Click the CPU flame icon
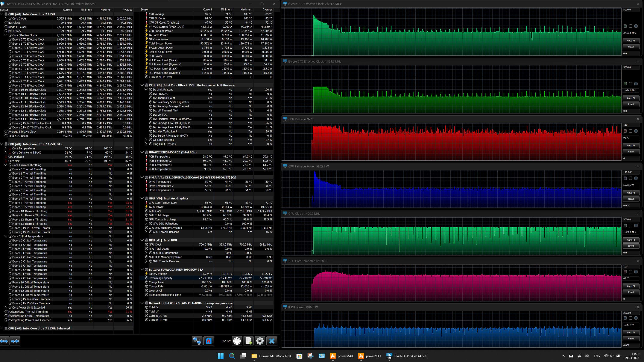This screenshot has height=362, width=644. 209,341
